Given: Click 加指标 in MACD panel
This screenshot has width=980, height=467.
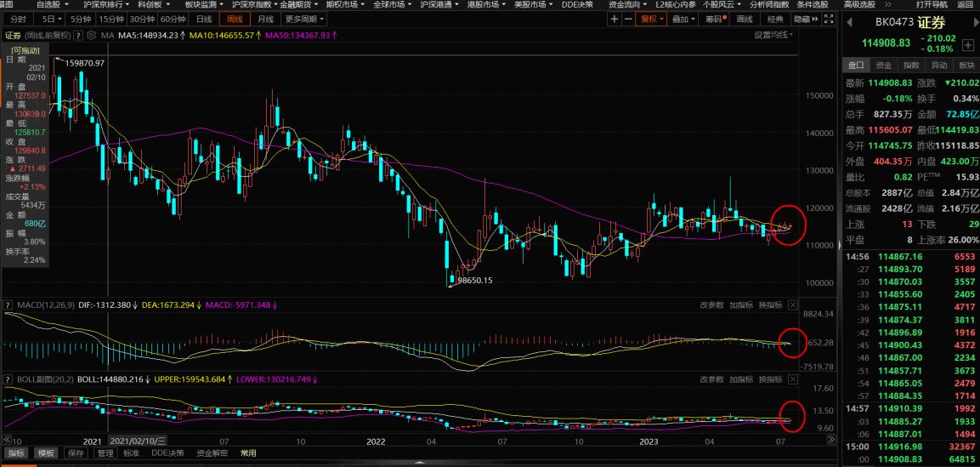Looking at the screenshot, I should [740, 305].
